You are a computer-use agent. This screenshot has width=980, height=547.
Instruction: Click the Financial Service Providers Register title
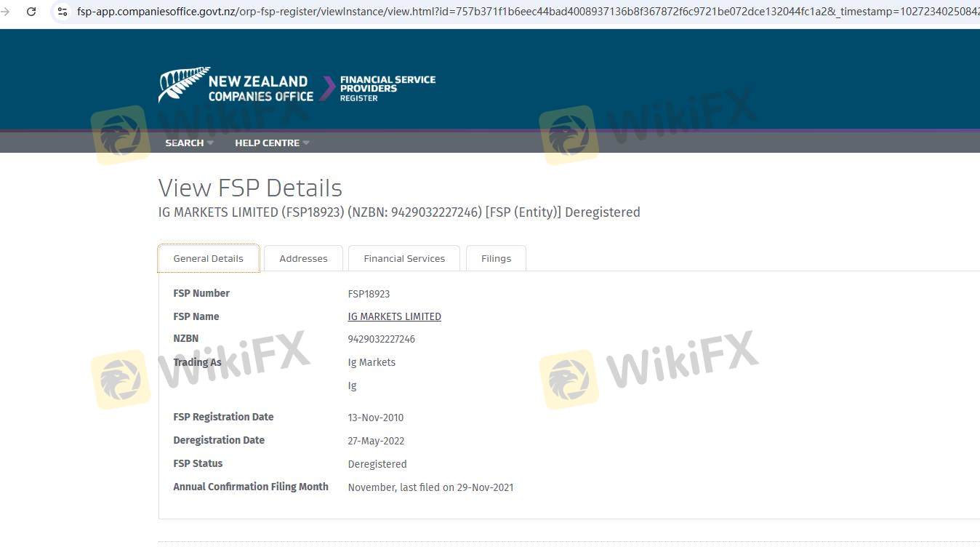click(387, 88)
